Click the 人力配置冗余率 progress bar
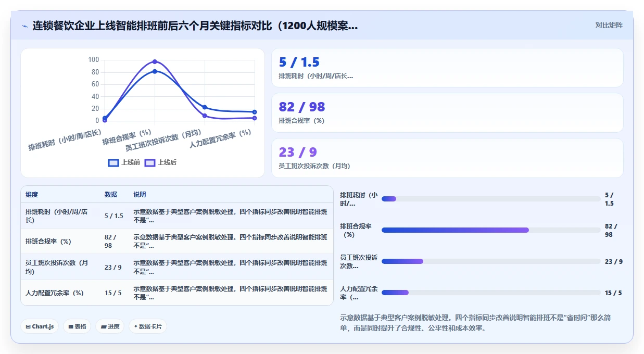The width and height of the screenshot is (644, 354). 491,293
